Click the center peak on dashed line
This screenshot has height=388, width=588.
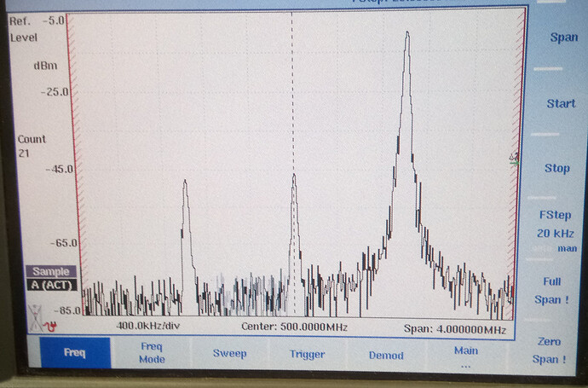(x=294, y=177)
